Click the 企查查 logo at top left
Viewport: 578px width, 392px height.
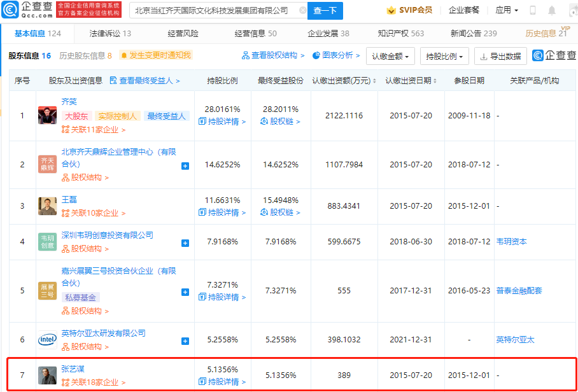(x=27, y=10)
